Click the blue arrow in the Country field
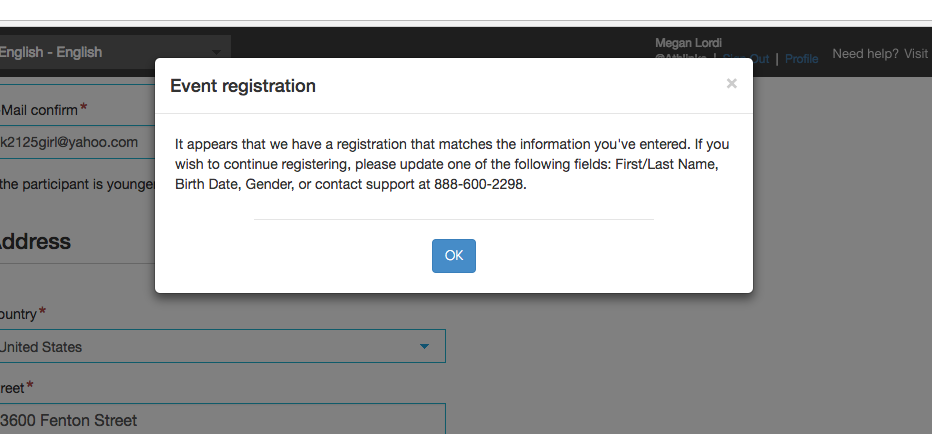The height and width of the screenshot is (434, 932). click(x=424, y=346)
